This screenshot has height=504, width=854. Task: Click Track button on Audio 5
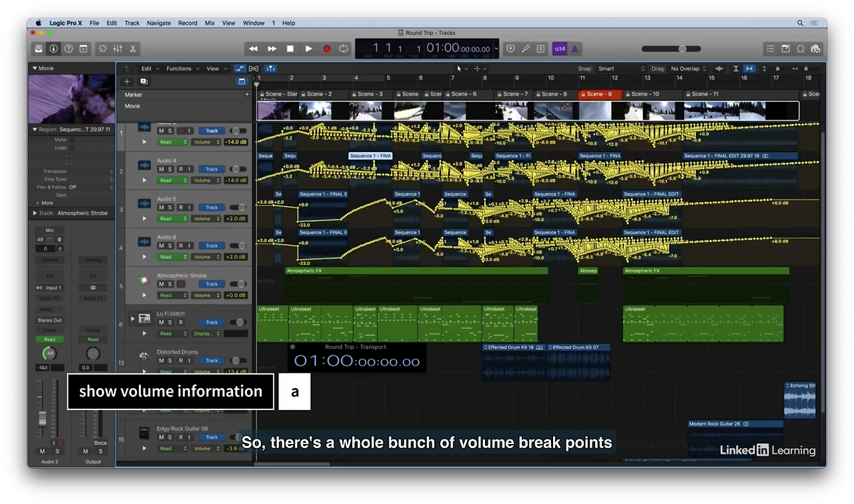click(x=211, y=207)
